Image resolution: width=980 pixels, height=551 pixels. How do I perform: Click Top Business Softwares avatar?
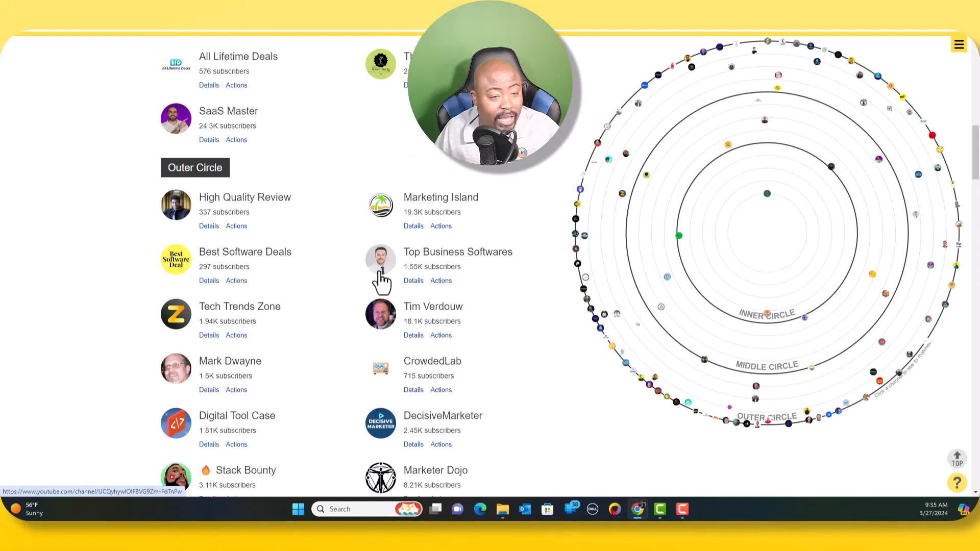[x=381, y=260]
